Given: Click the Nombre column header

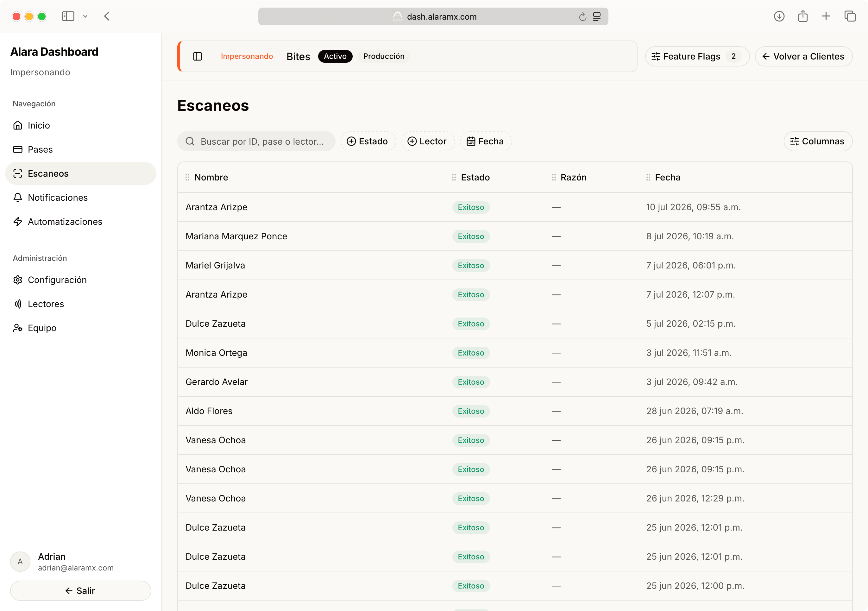Looking at the screenshot, I should click(x=211, y=177).
